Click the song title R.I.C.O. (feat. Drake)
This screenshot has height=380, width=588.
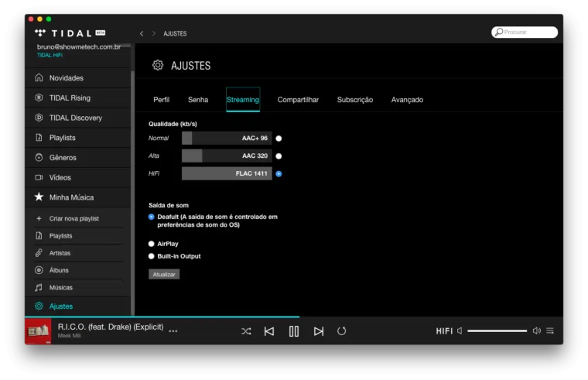(111, 327)
